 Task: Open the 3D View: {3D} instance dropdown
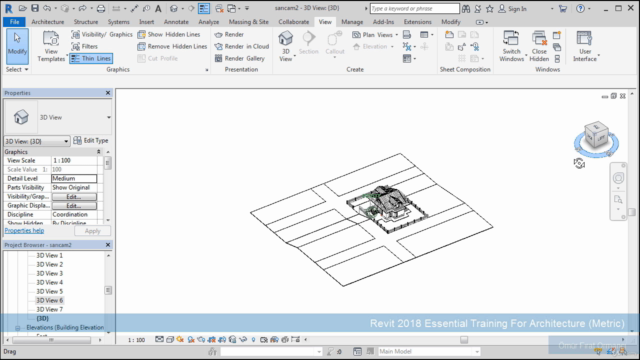[37, 141]
